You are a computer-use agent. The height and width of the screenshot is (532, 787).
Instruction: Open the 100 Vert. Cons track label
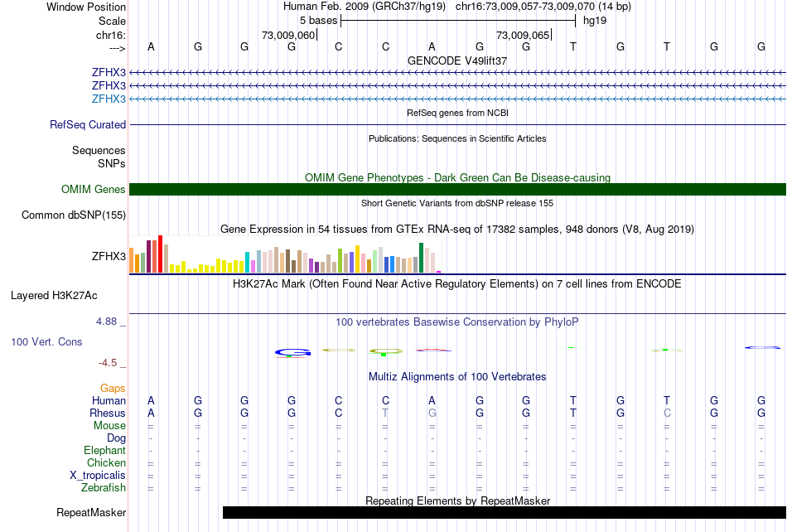(x=46, y=341)
